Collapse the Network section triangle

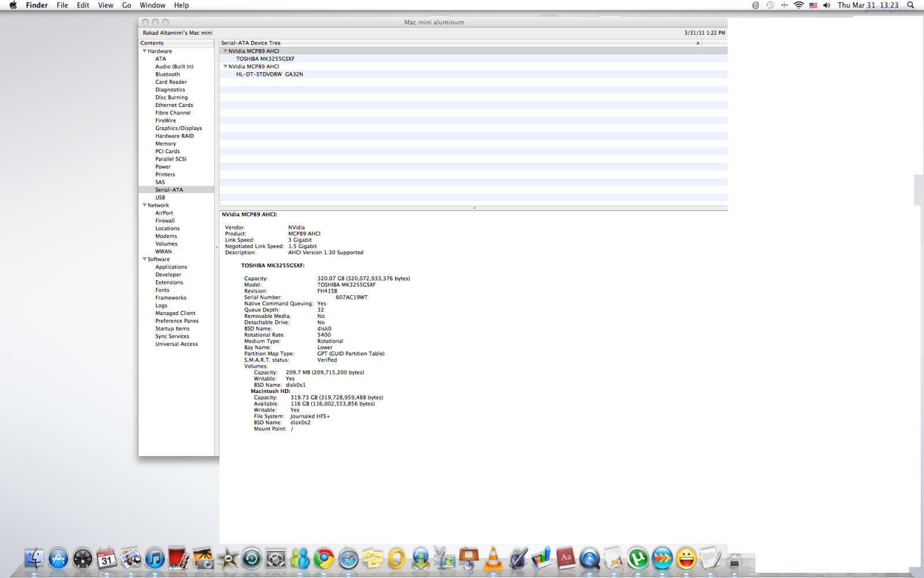(144, 205)
